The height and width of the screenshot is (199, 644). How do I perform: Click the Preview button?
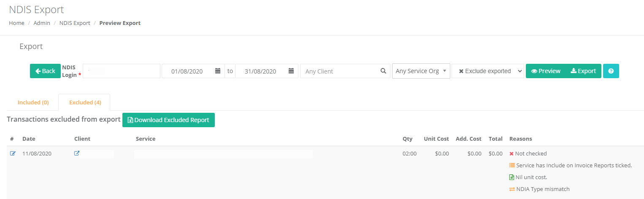point(546,71)
